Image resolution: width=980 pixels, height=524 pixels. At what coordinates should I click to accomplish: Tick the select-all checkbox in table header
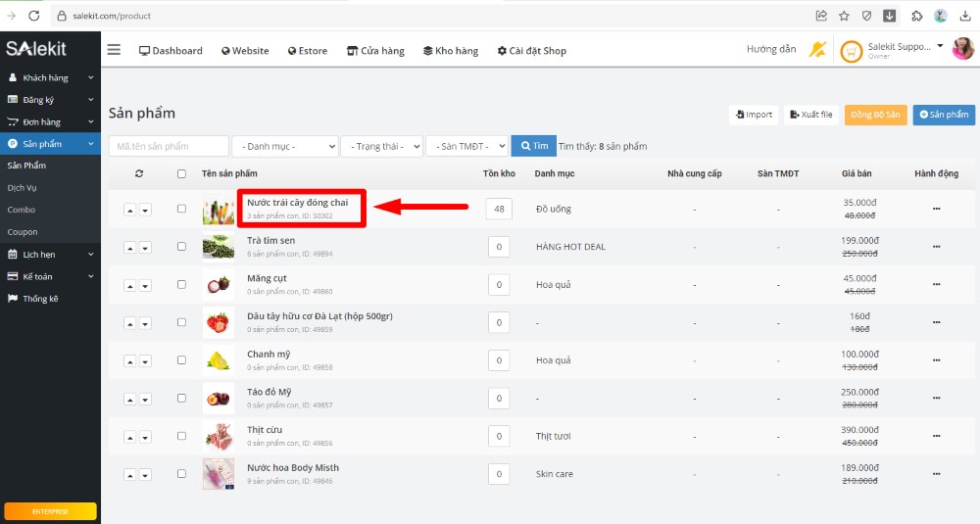click(181, 173)
